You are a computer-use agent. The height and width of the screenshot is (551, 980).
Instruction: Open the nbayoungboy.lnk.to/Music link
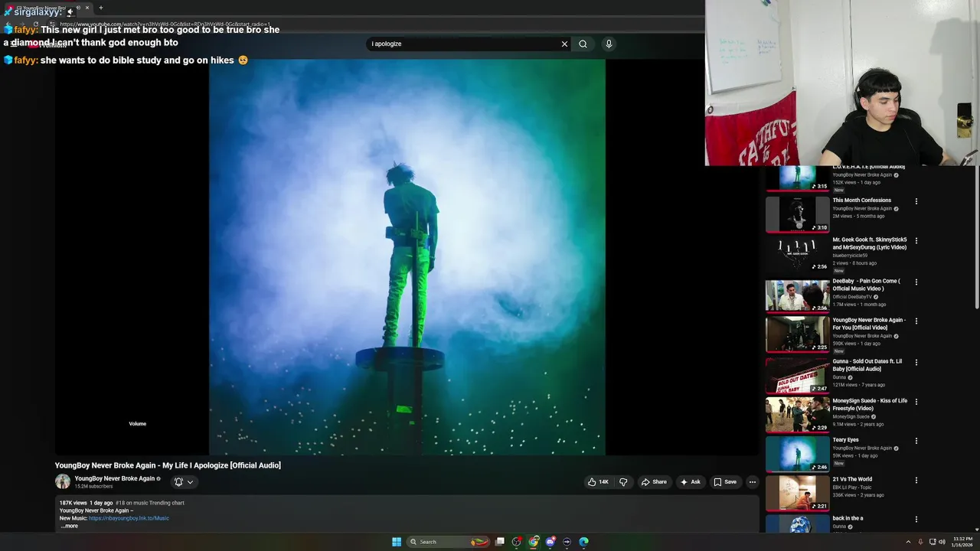click(x=129, y=518)
